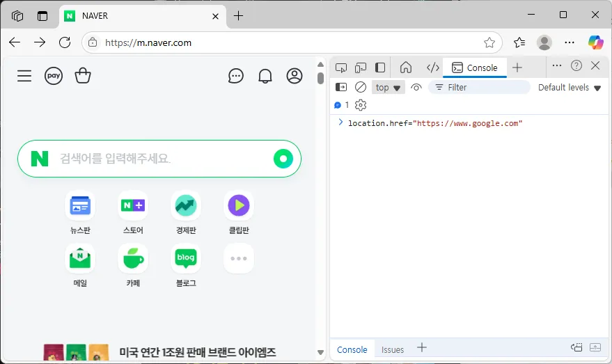Clear the console output
Image resolution: width=612 pixels, height=364 pixels.
[360, 87]
